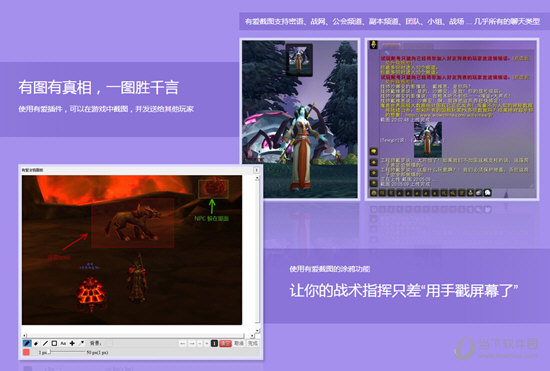This screenshot has height=371, width=550.
Task: Click the gray stone icon in chat bar
Action: click(x=479, y=193)
